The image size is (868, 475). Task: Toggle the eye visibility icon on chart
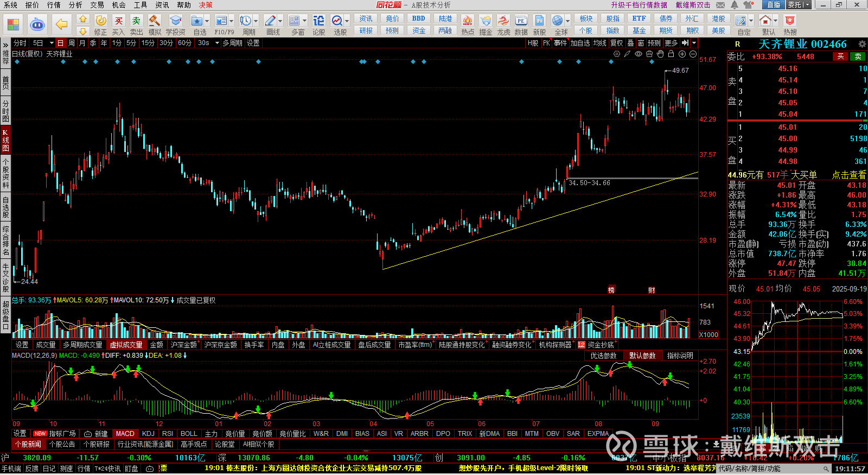pos(639,54)
